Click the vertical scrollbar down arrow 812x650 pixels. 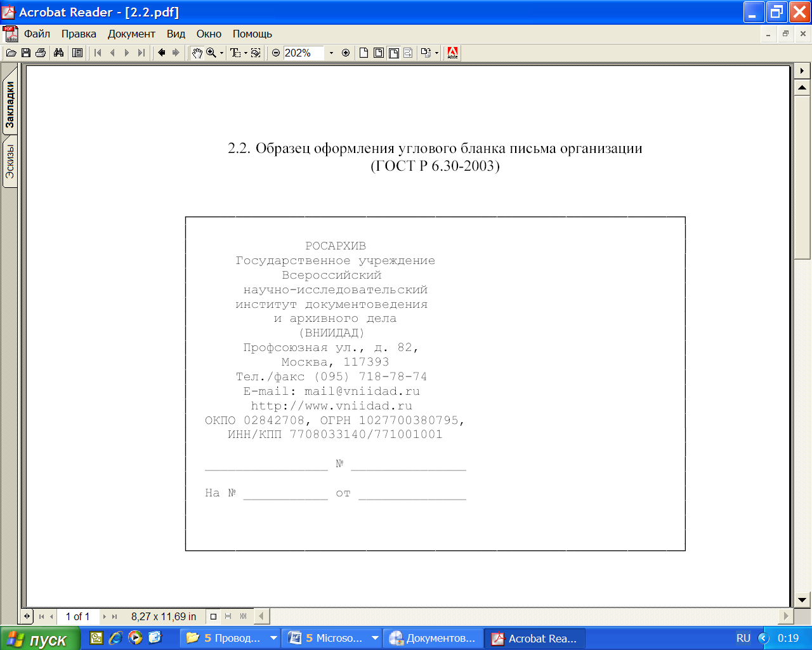point(802,599)
